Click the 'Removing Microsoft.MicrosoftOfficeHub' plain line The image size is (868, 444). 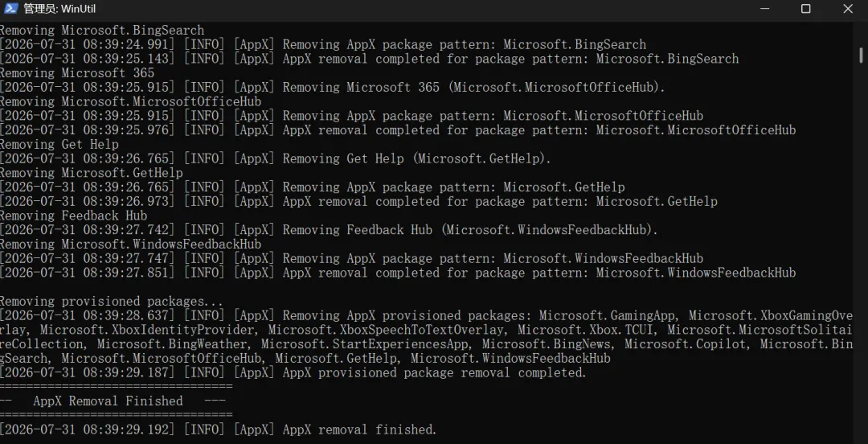131,102
